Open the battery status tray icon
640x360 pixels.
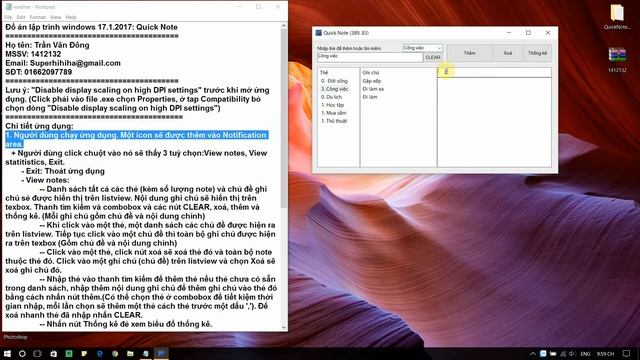tap(553, 353)
